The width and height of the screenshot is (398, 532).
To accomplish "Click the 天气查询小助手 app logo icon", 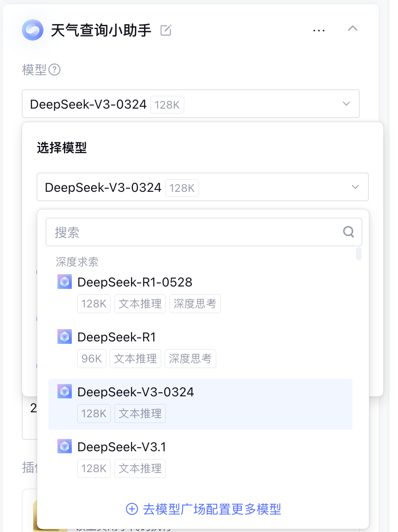I will (33, 30).
